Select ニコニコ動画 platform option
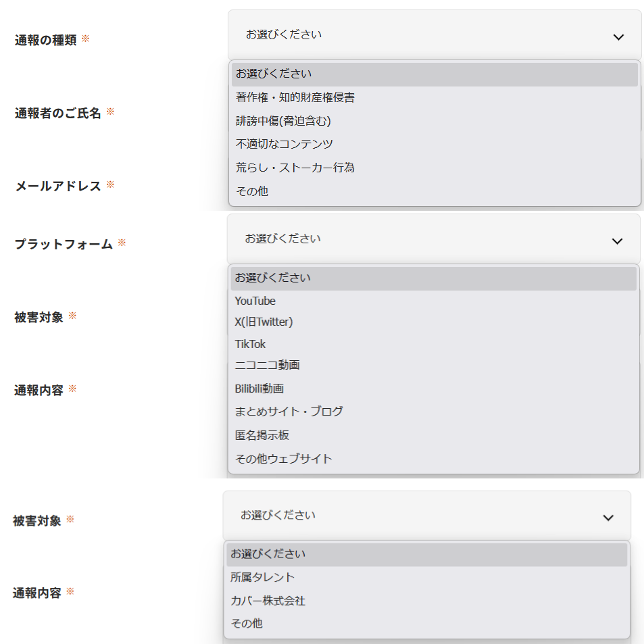The image size is (644, 644). point(267,366)
